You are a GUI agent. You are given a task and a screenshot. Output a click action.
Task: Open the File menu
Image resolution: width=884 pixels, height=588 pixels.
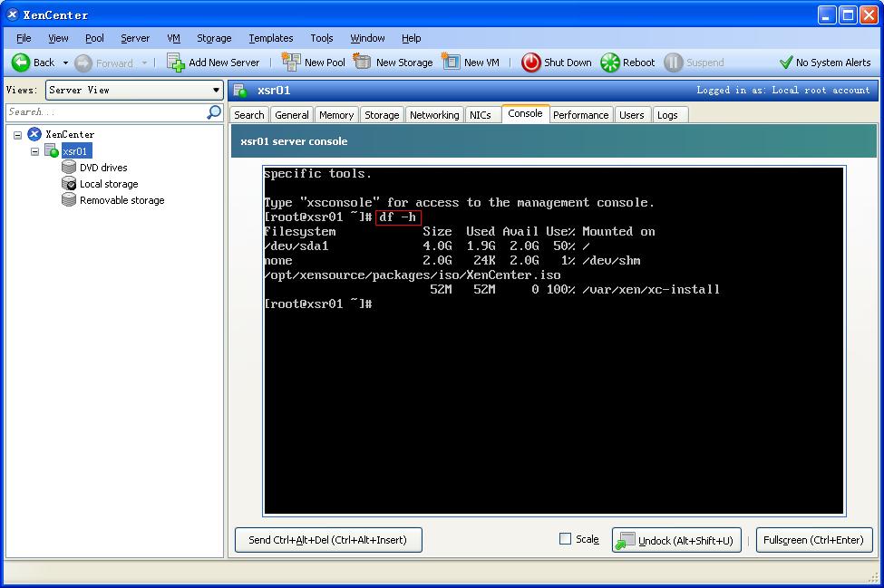(24, 38)
